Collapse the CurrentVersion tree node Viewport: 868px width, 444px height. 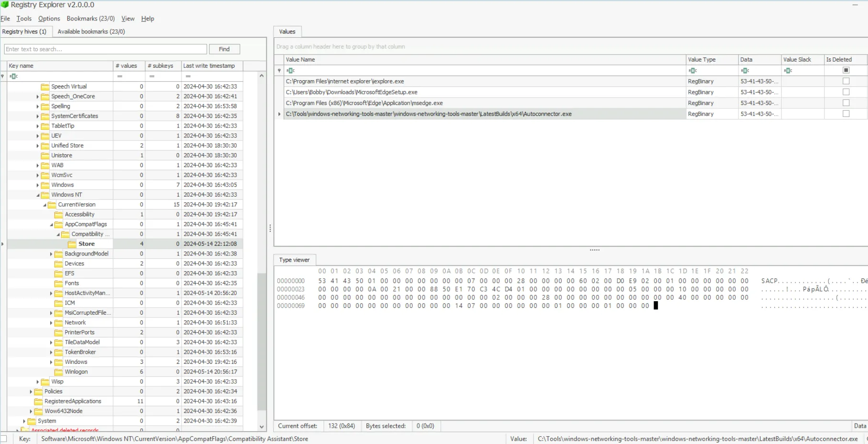tap(44, 204)
